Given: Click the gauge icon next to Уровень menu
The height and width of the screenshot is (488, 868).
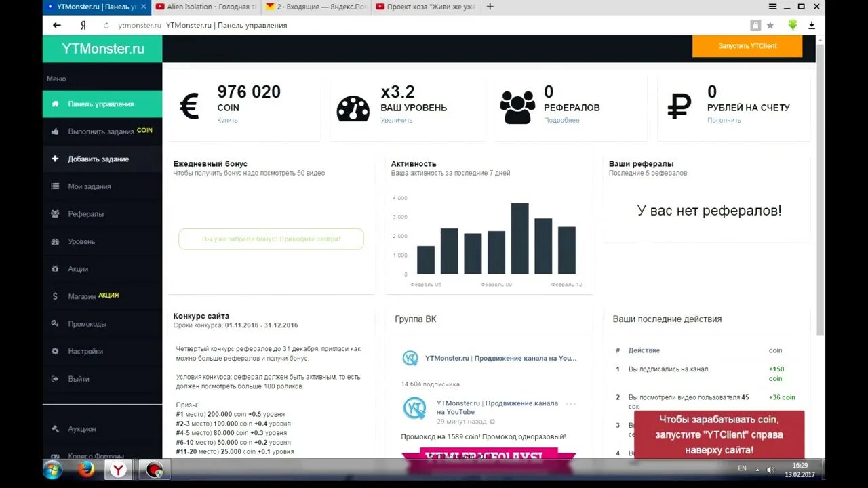Looking at the screenshot, I should (x=55, y=241).
